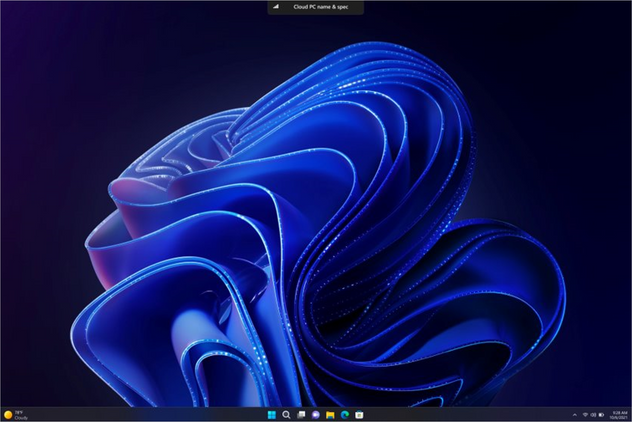Expand hidden system tray icons chevron
The width and height of the screenshot is (632, 422).
[x=574, y=414]
